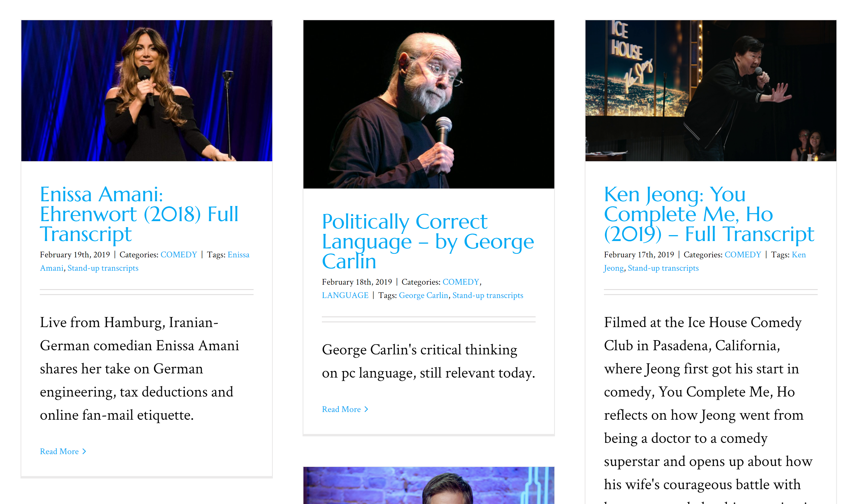Click chevron arrow beside George Carlin's Read More

pyautogui.click(x=366, y=409)
